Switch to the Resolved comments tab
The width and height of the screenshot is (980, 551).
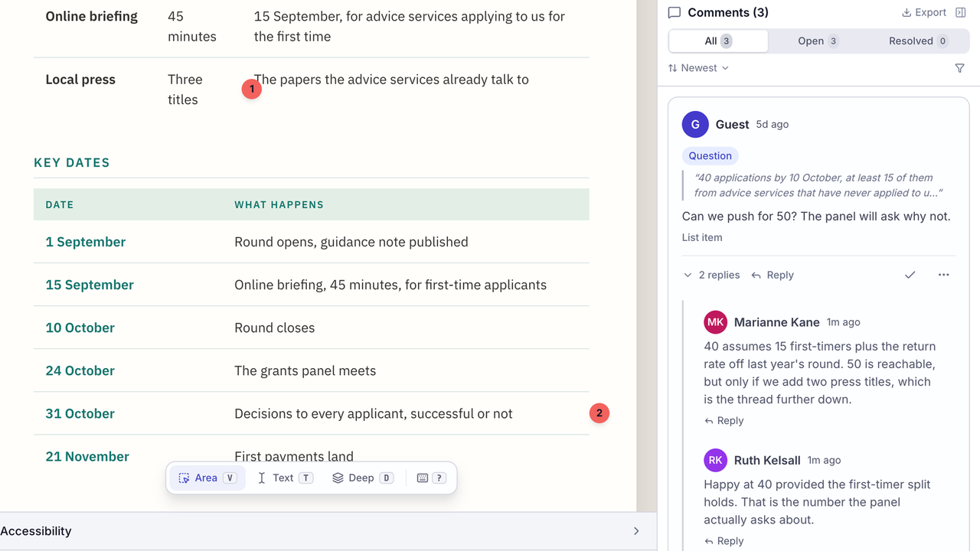click(x=918, y=41)
